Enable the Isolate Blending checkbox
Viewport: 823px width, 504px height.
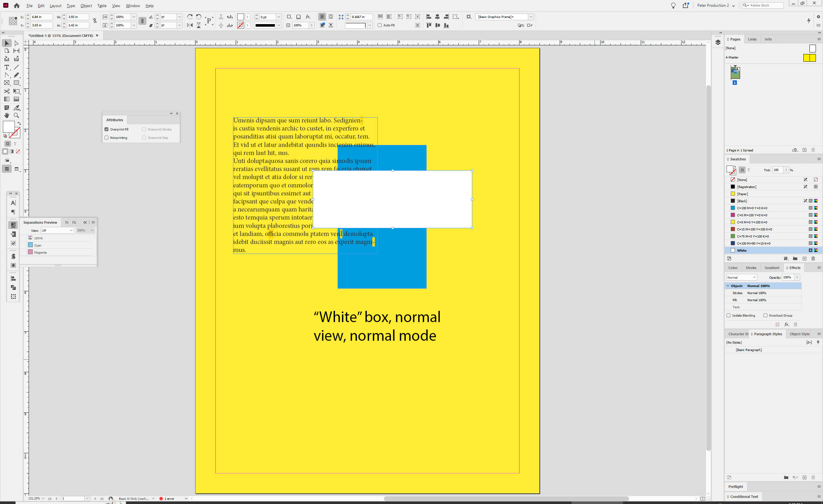(728, 315)
